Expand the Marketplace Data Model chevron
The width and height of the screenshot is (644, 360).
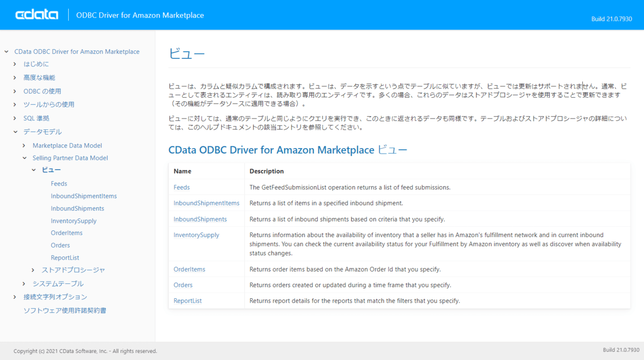pos(24,146)
